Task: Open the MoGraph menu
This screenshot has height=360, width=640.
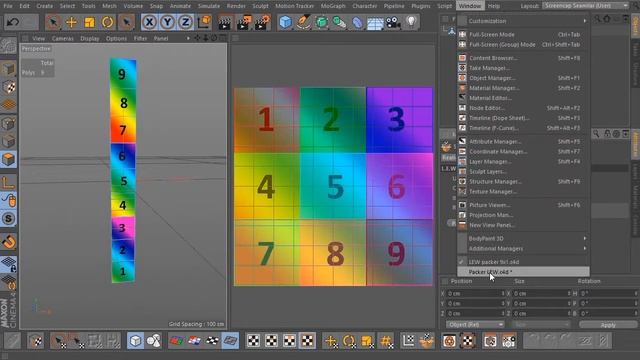Action: 333,6
